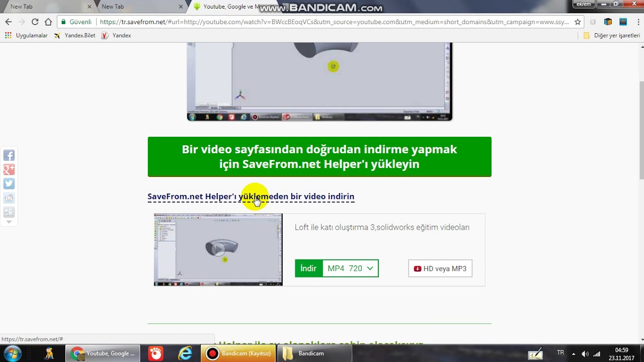Share the page on Google Plus

[x=9, y=169]
